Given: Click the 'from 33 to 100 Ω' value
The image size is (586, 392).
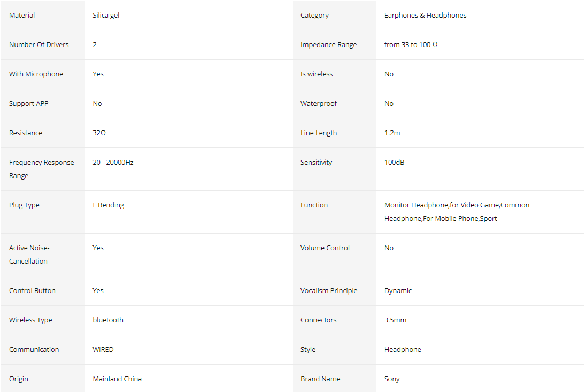Looking at the screenshot, I should (411, 45).
